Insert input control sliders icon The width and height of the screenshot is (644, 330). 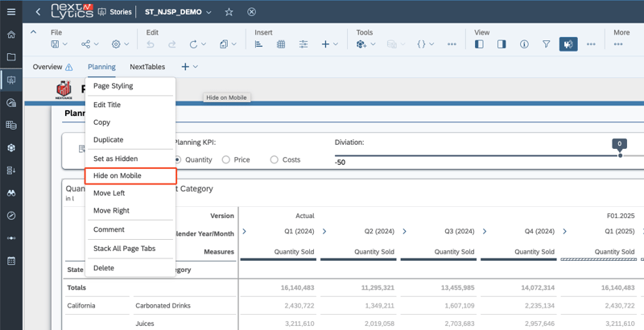[x=303, y=44]
